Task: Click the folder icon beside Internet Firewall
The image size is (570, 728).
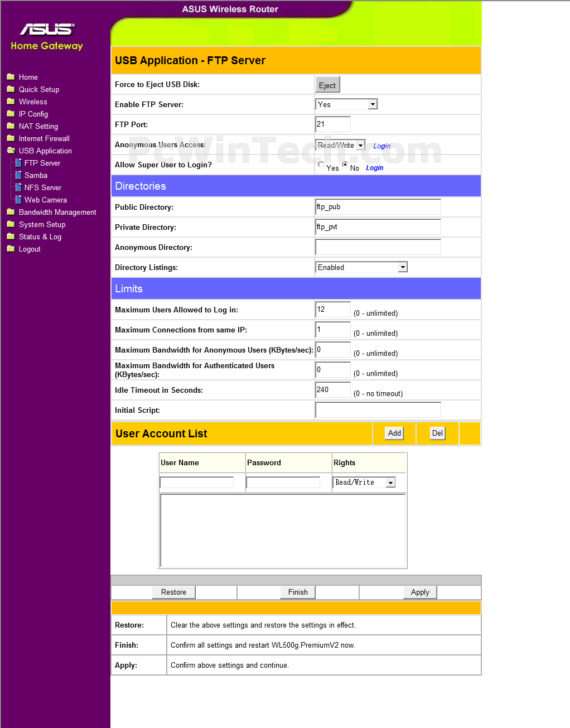Action: click(x=11, y=138)
